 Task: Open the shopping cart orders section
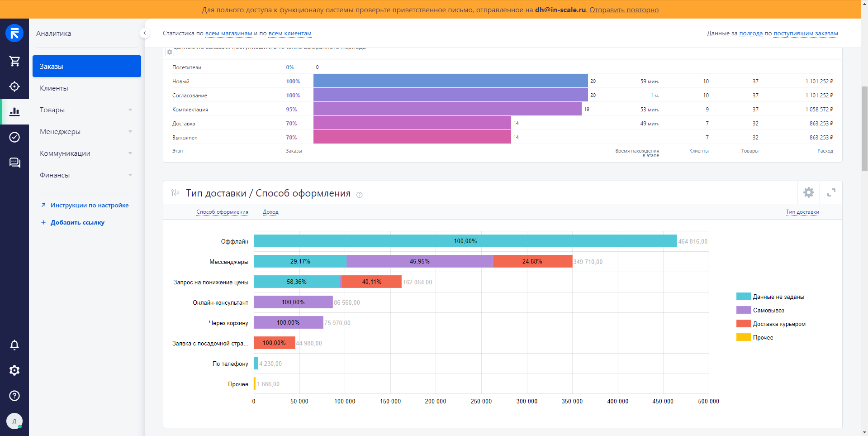coord(14,61)
